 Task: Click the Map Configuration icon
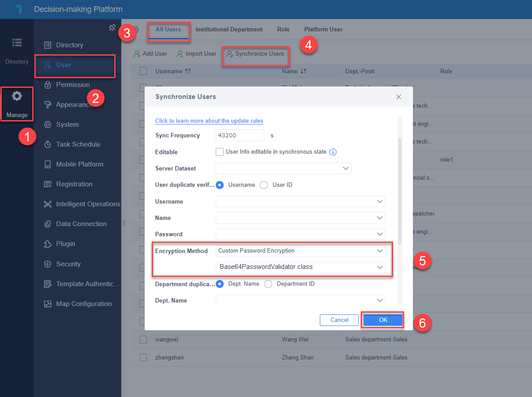click(x=48, y=304)
